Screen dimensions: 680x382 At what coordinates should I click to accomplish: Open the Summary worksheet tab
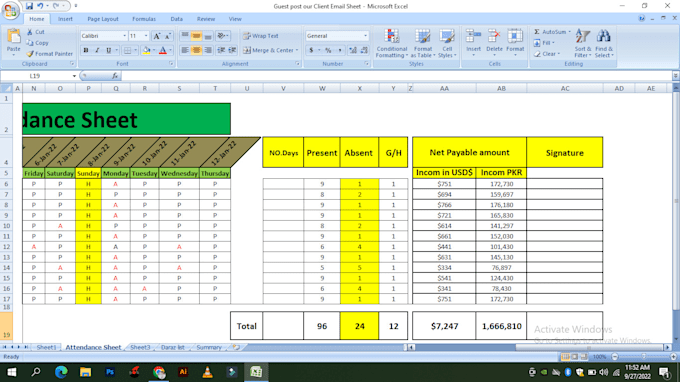(x=209, y=347)
